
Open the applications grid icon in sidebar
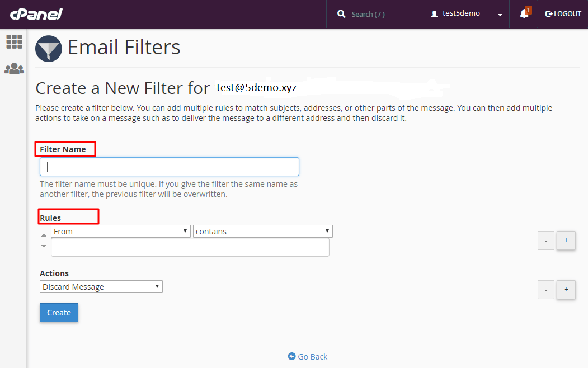click(x=14, y=41)
